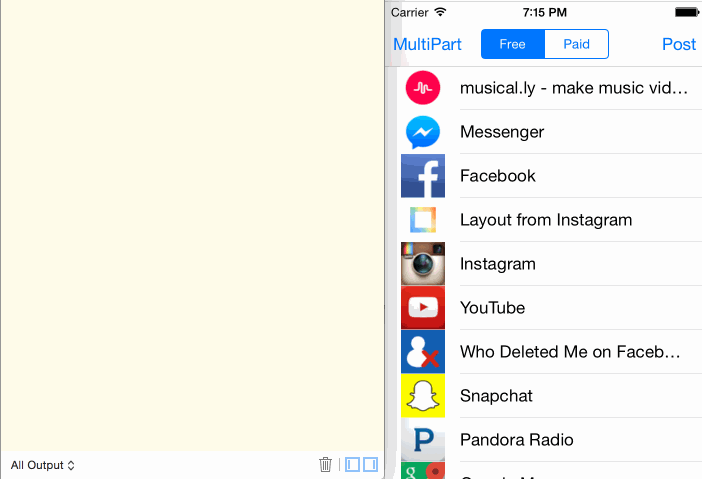Tap the musical.ly app icon

click(x=423, y=88)
